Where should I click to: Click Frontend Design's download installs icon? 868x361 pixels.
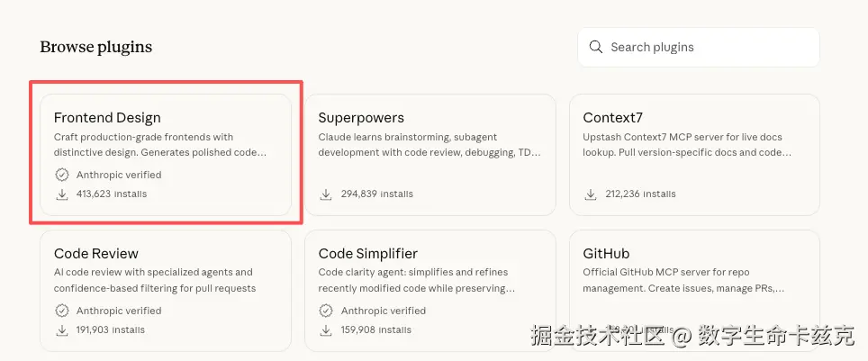click(62, 194)
